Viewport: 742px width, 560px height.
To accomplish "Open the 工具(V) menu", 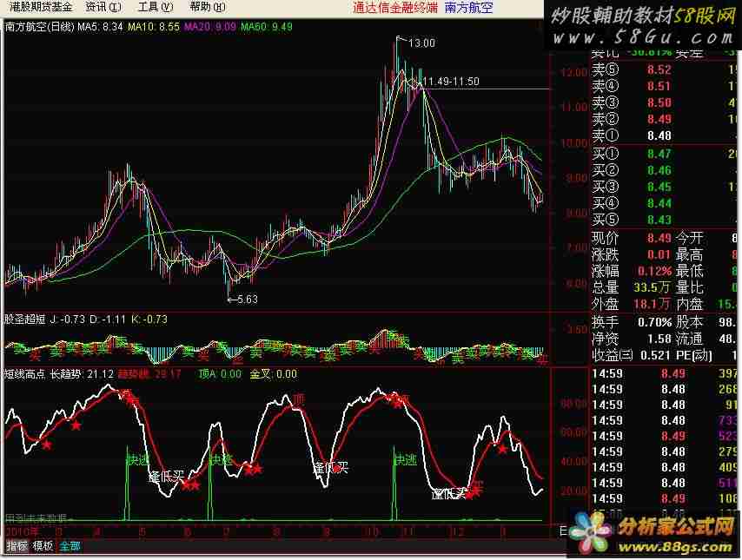I will (156, 7).
